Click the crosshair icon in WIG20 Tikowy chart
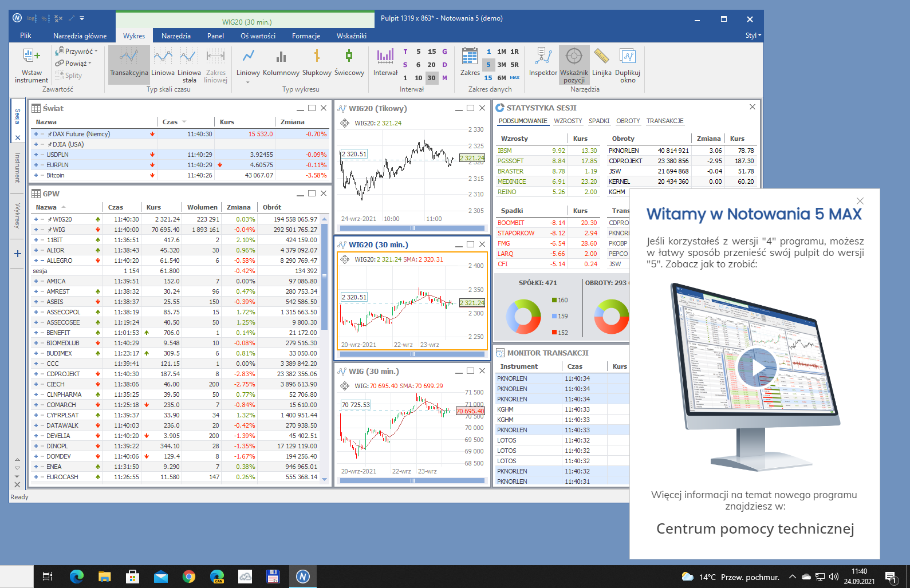This screenshot has height=588, width=910. pos(345,123)
